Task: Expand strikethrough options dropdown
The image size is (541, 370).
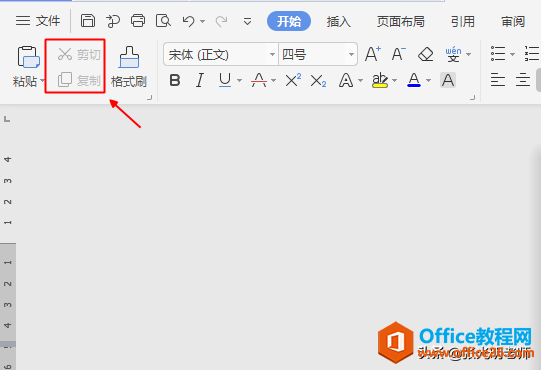Action: (x=274, y=81)
